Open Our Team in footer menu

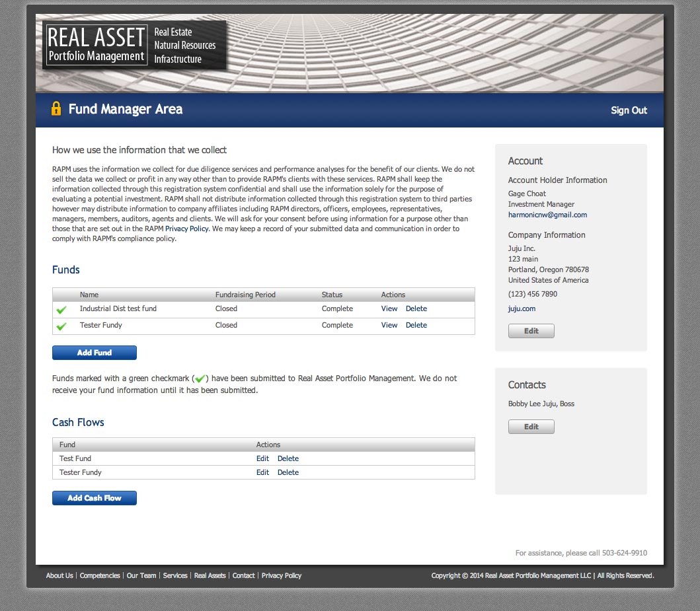click(x=141, y=576)
